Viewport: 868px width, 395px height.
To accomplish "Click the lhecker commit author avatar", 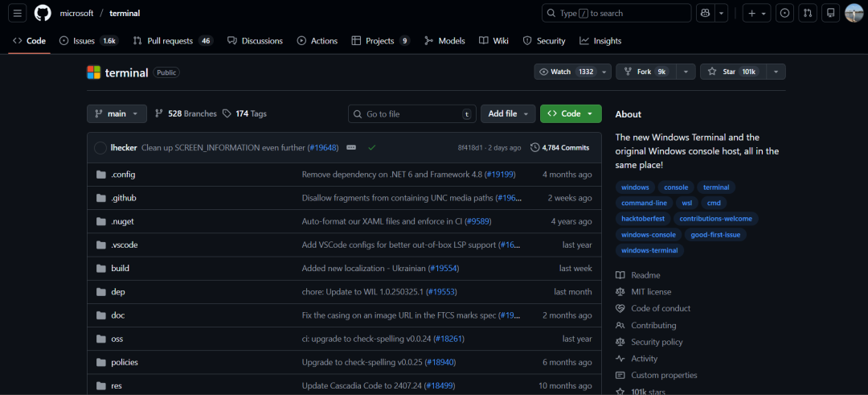I will click(x=100, y=148).
